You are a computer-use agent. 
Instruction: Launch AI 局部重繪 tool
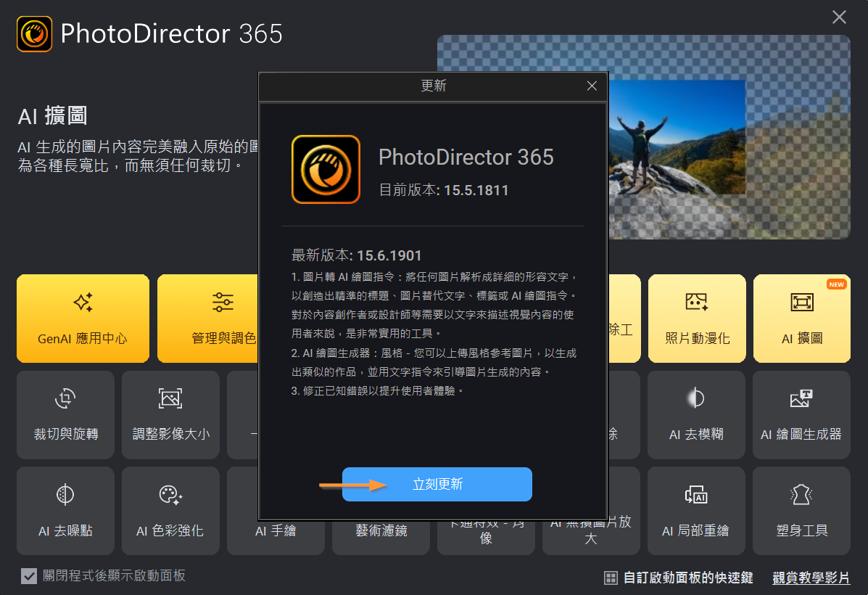696,511
